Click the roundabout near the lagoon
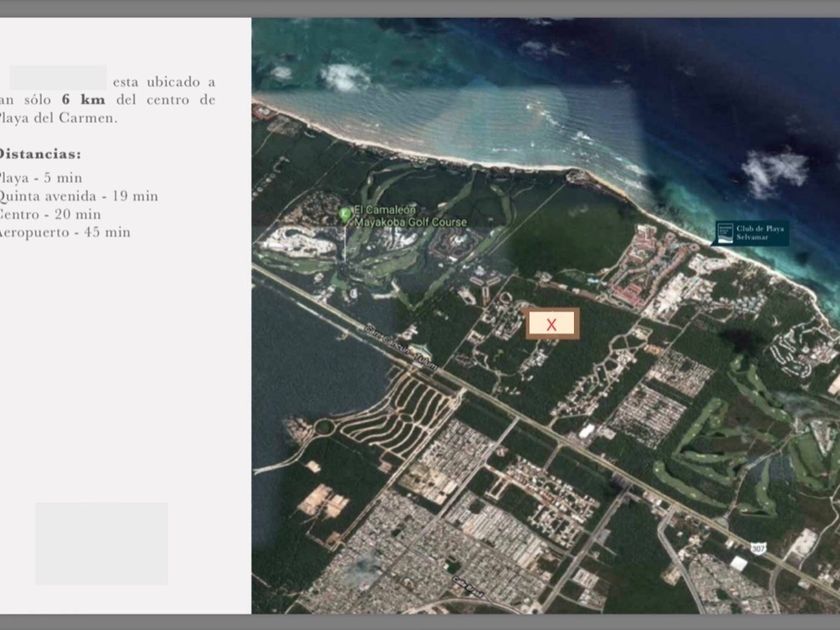This screenshot has height=630, width=840. pyautogui.click(x=324, y=427)
